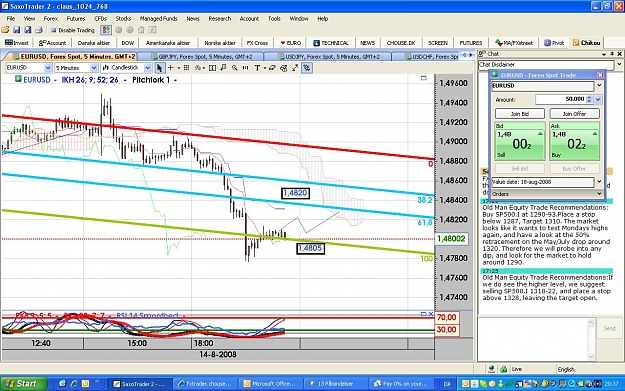Screen dimensions: 625x391
Task: Select the arrow pointer chart tool
Action: click(159, 68)
